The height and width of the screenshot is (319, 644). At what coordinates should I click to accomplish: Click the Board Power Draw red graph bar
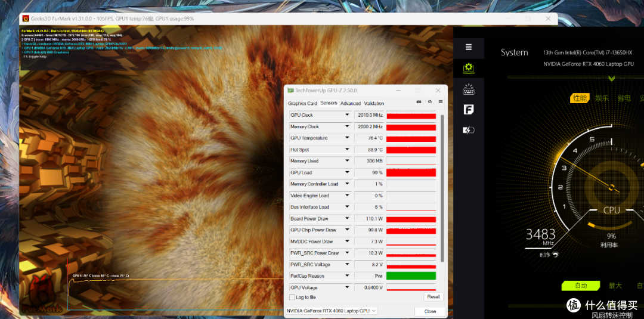tap(411, 219)
